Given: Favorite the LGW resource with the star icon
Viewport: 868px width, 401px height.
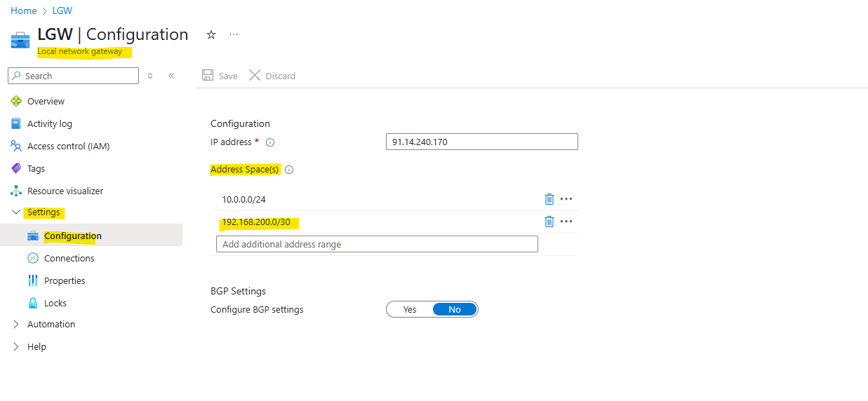Looking at the screenshot, I should point(211,34).
